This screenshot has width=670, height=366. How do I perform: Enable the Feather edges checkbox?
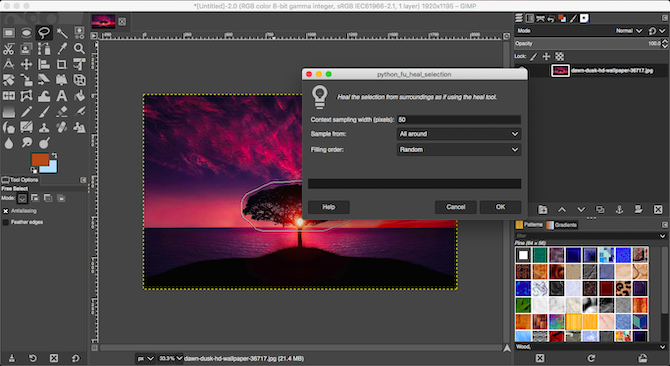pos(6,222)
